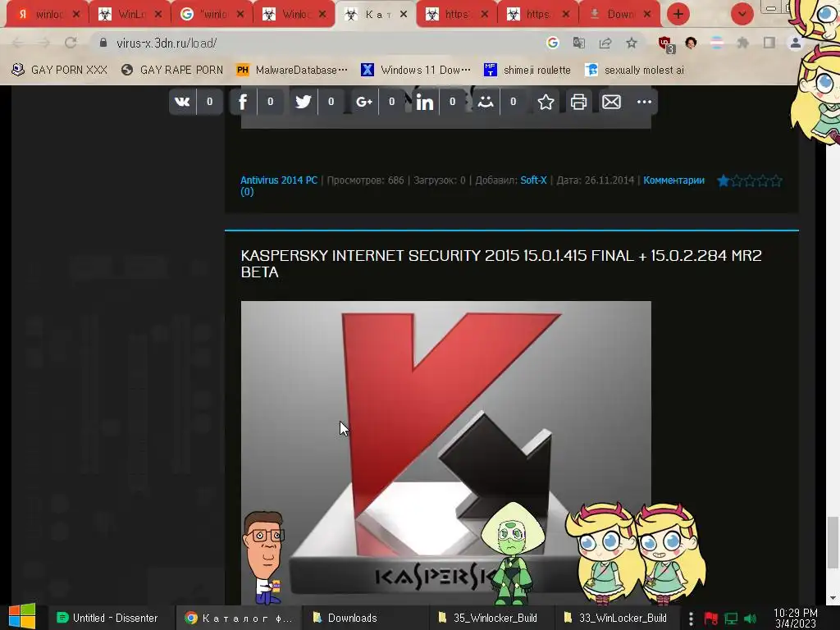Viewport: 840px width, 630px height.
Task: Open the MalwareDatabase bookmark
Action: tap(293, 70)
